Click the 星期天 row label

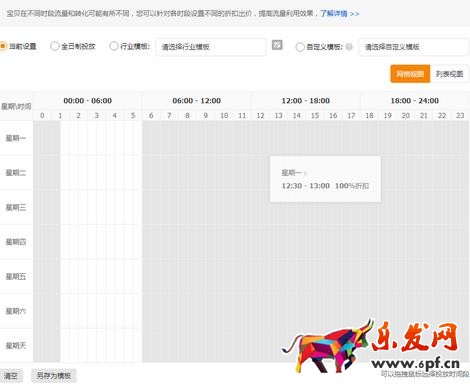pos(16,346)
